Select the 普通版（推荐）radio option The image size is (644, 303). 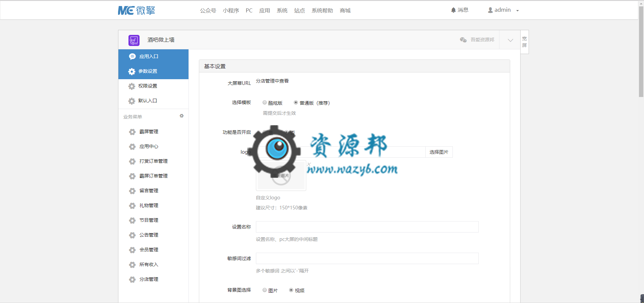[x=296, y=103]
